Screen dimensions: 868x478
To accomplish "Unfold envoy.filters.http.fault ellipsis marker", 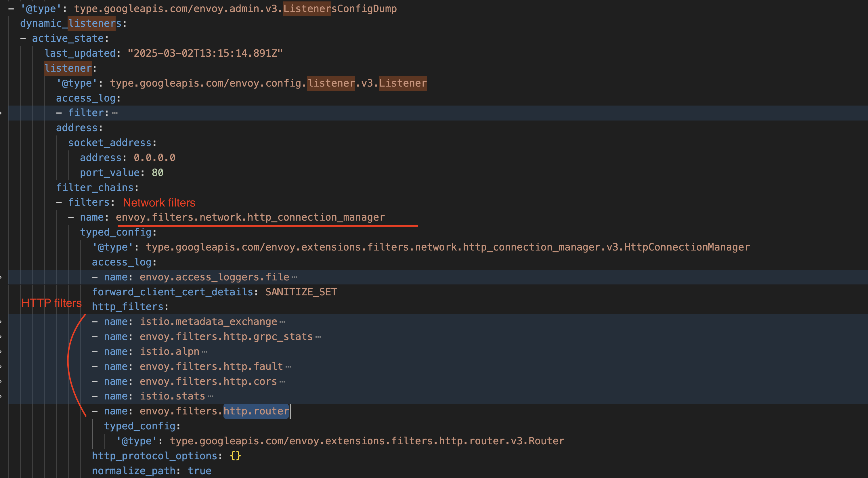I will coord(288,367).
